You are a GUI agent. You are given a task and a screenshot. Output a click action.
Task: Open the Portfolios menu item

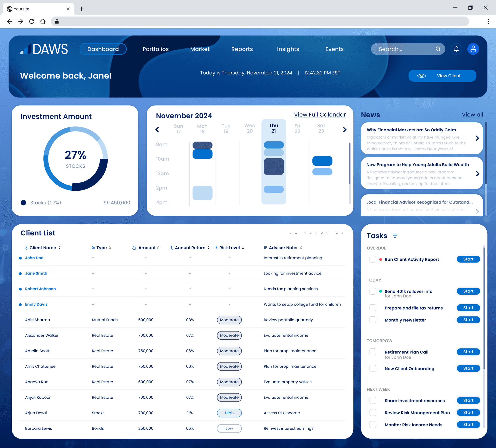[155, 49]
